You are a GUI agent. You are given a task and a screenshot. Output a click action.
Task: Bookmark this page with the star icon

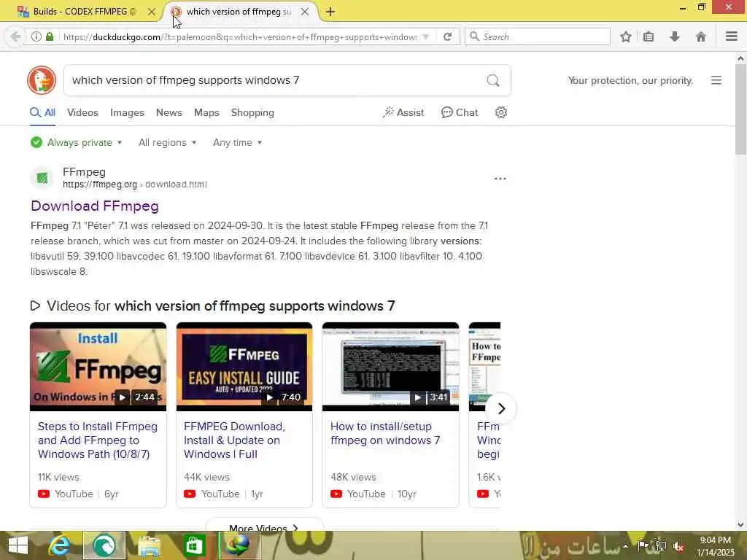(625, 36)
